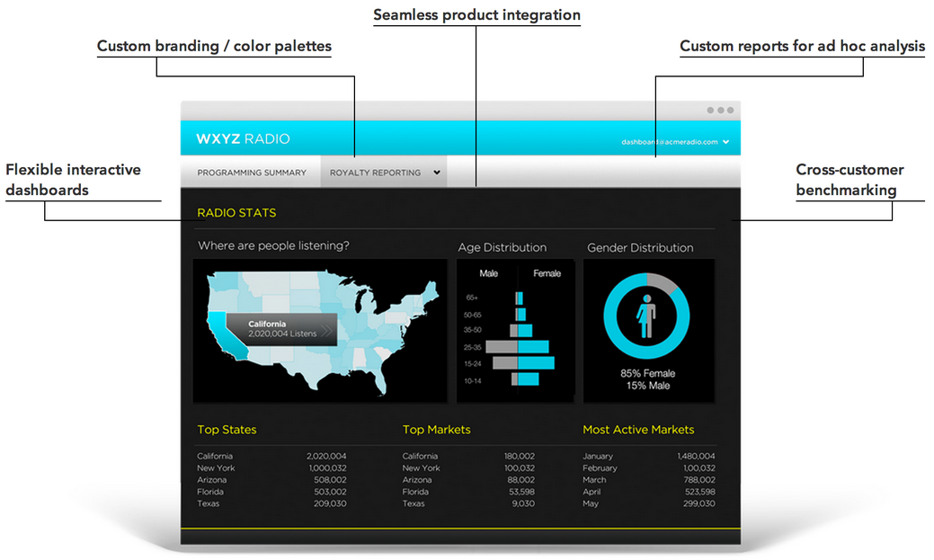The width and height of the screenshot is (934, 560).
Task: Select Florida value 53,598 in Top Markets
Action: click(x=521, y=492)
